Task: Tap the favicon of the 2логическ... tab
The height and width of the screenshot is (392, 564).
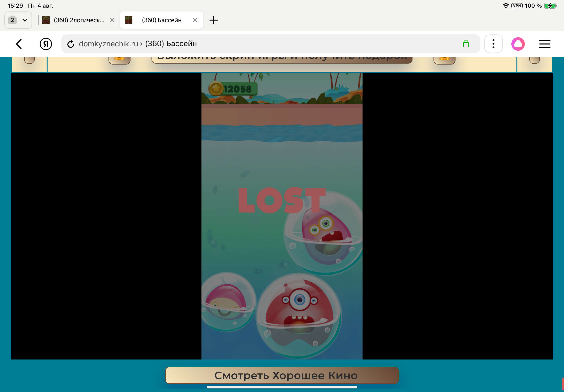Action: (x=46, y=20)
